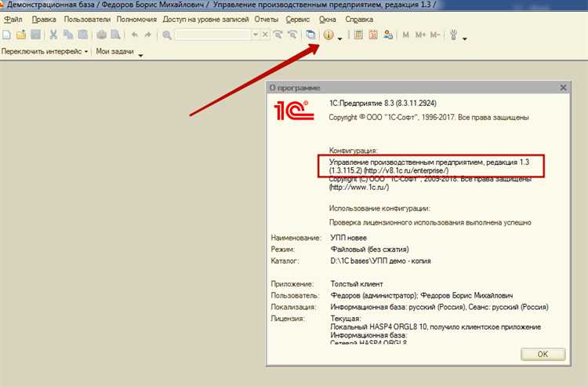Click the New document icon
Viewport: 588px width, 387px height.
(x=7, y=35)
